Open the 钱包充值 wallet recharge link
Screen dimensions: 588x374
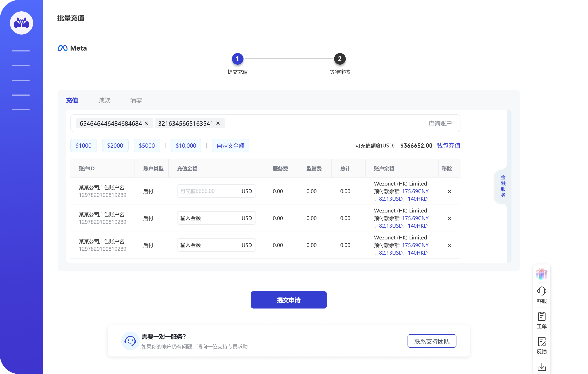(x=448, y=145)
